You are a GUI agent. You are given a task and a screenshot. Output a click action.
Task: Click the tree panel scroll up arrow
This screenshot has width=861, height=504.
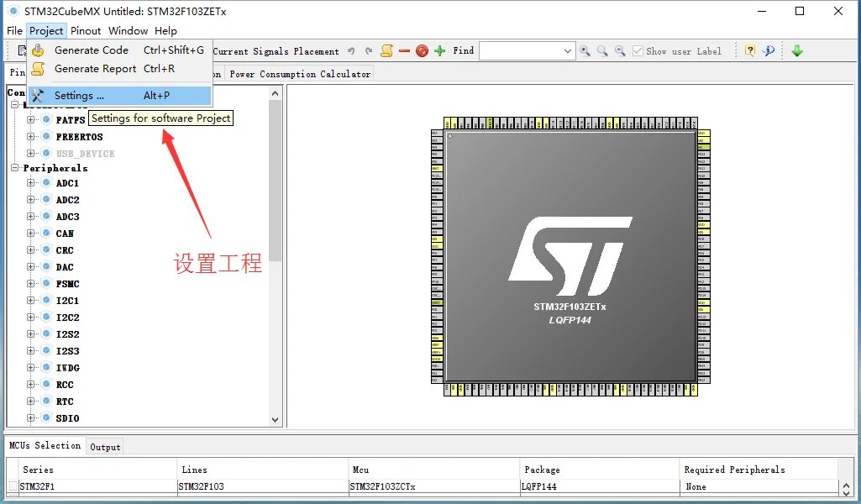pos(276,94)
